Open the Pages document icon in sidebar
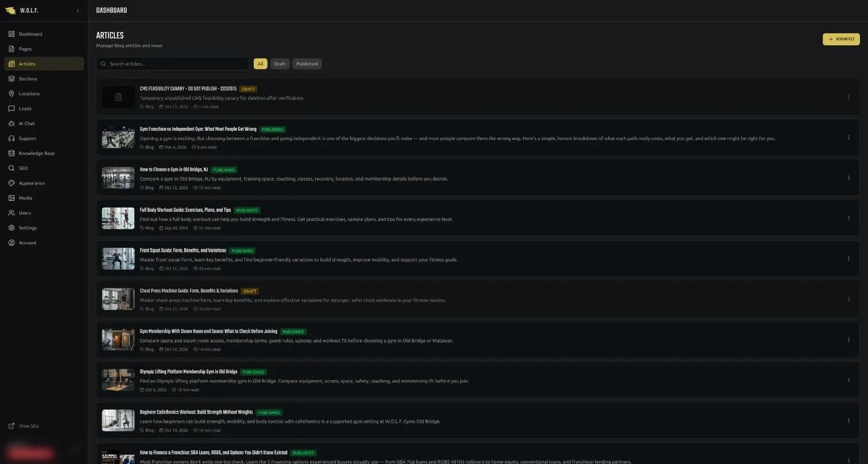 click(11, 49)
